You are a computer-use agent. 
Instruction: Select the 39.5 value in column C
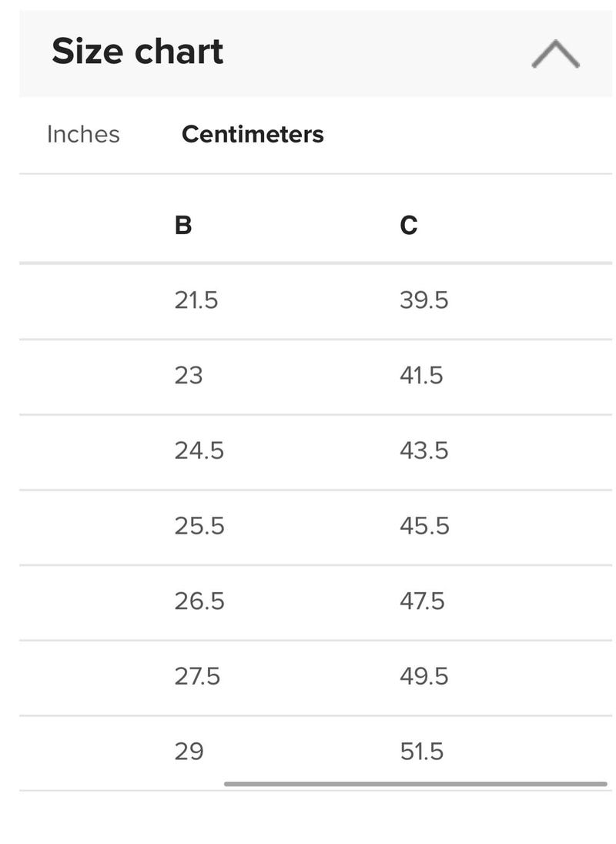point(424,300)
